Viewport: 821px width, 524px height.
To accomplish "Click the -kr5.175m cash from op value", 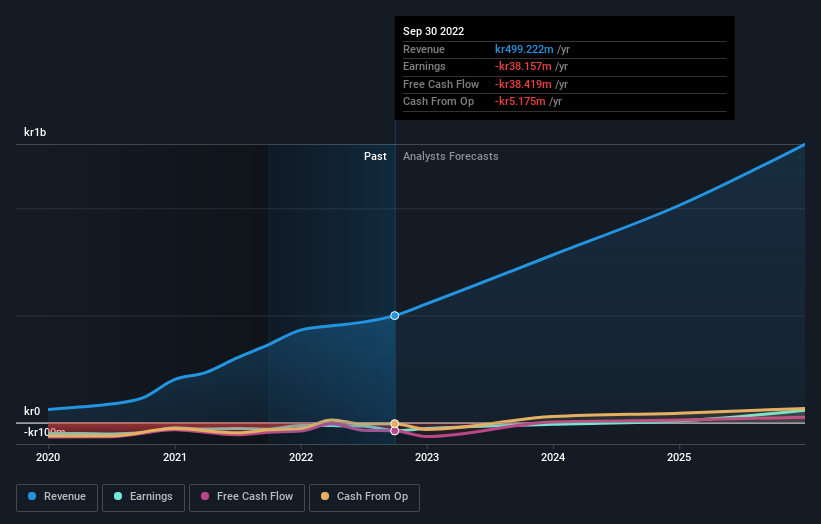I will [520, 102].
